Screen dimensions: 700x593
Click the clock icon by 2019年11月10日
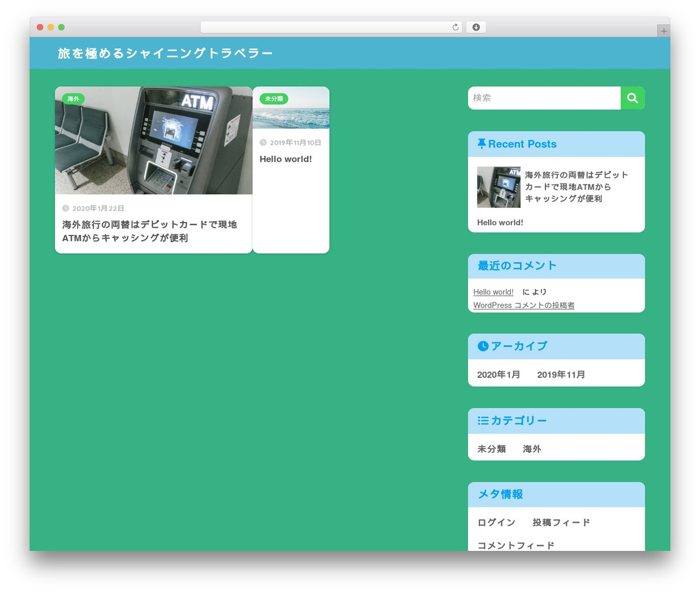click(x=263, y=143)
